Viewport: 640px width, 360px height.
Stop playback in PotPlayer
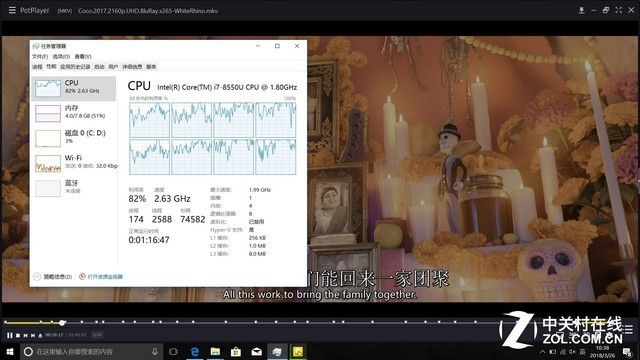tap(18, 335)
